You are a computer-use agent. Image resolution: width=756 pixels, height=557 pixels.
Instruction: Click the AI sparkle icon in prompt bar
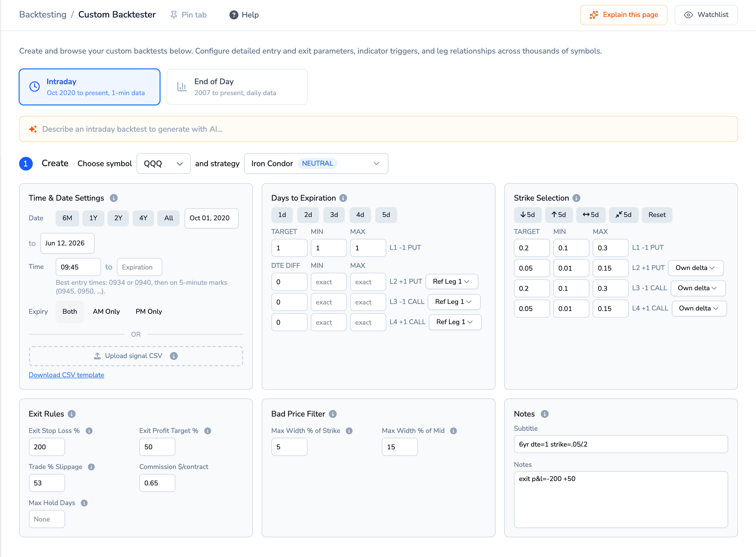click(x=33, y=129)
